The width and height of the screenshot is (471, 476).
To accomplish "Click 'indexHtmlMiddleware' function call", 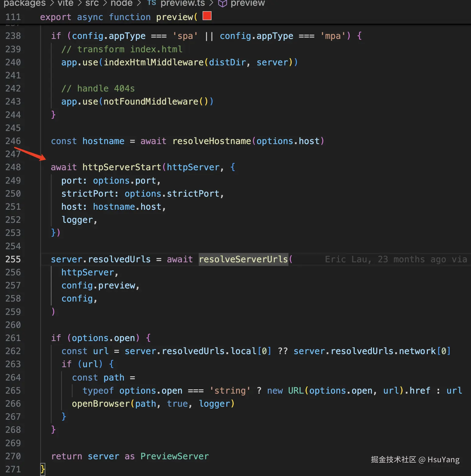I will pyautogui.click(x=154, y=62).
